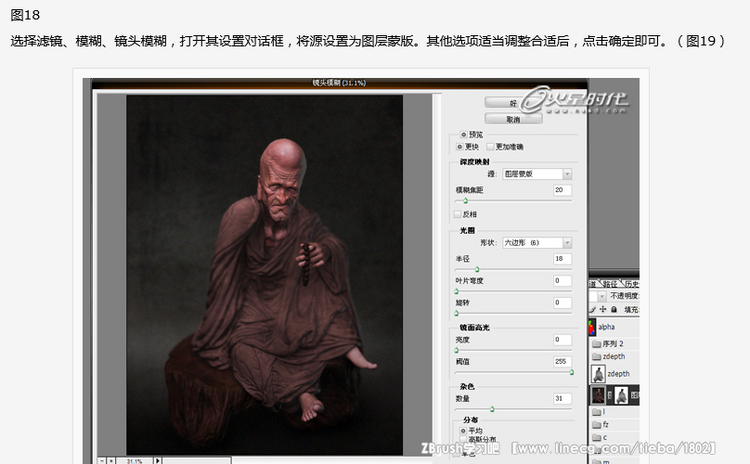Image resolution: width=750 pixels, height=464 pixels.
Task: Click the 模糊焦距 slider handle
Action: 465,201
